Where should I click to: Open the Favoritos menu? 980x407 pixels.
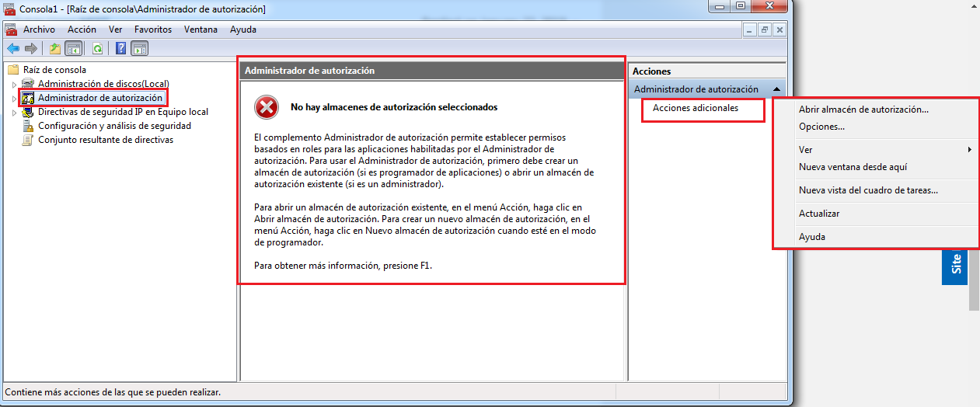[x=153, y=30]
